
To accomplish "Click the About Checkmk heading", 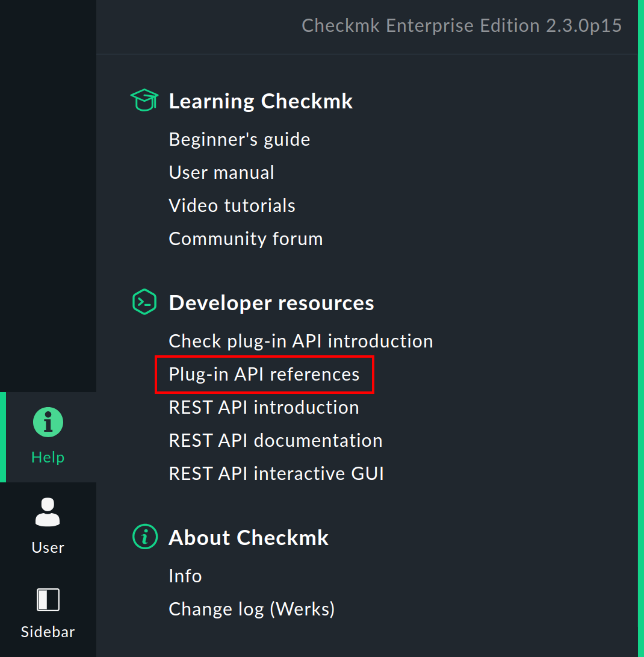I will (x=249, y=538).
